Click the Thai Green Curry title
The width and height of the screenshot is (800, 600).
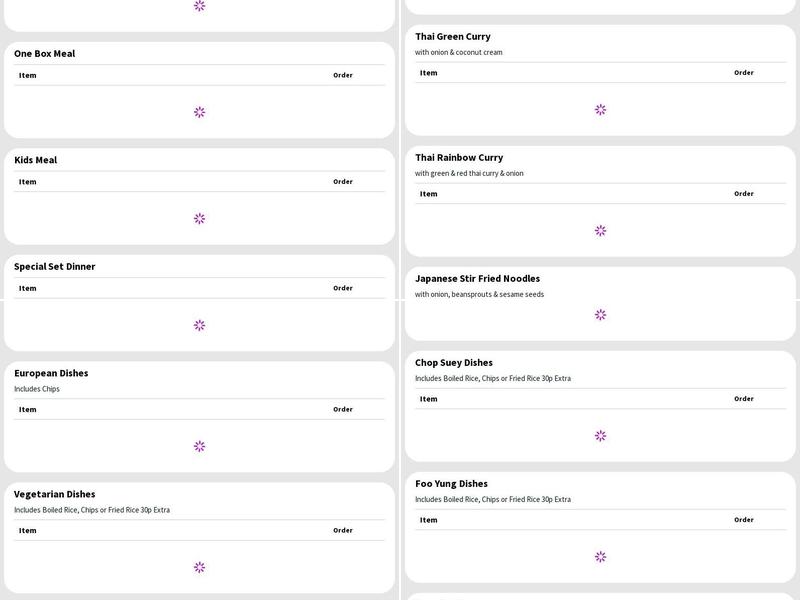pos(453,37)
